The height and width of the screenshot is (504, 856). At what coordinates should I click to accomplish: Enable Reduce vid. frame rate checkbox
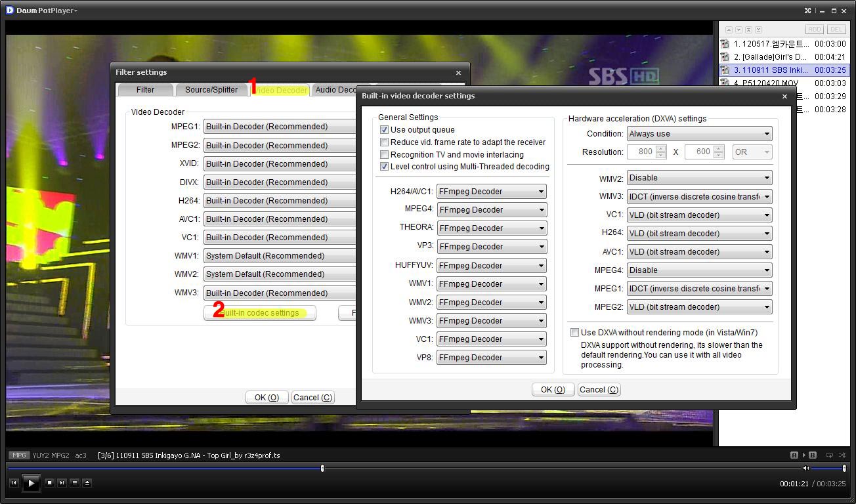pyautogui.click(x=385, y=142)
